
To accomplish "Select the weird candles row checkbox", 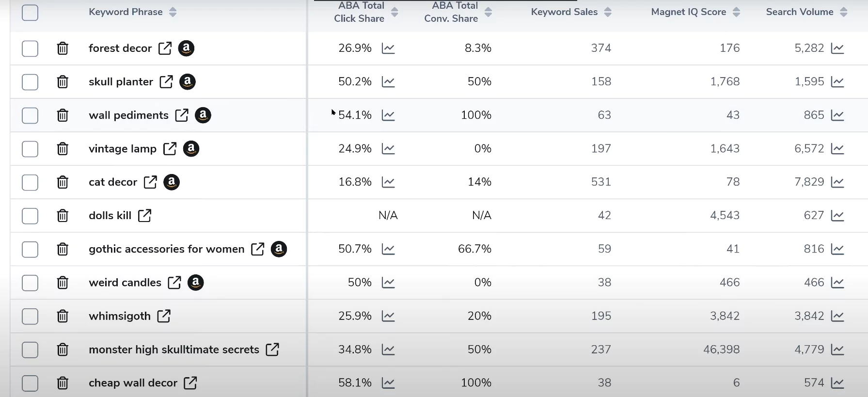I will coord(30,283).
